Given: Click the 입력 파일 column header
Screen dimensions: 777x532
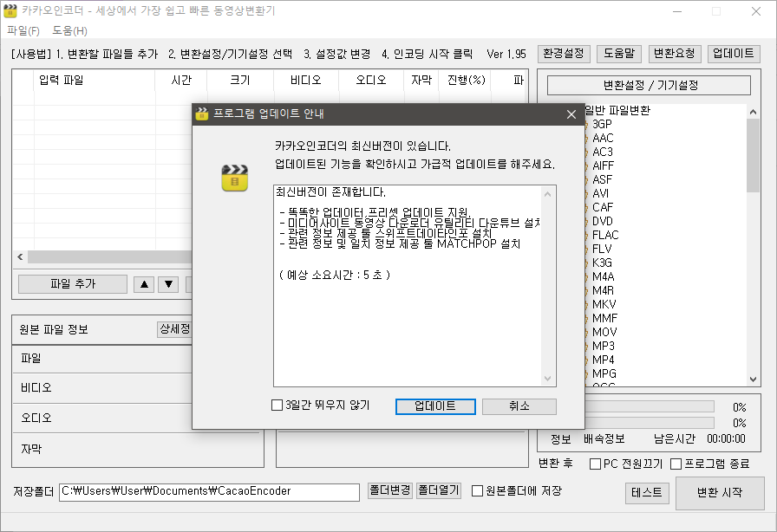Looking at the screenshot, I should pos(95,81).
